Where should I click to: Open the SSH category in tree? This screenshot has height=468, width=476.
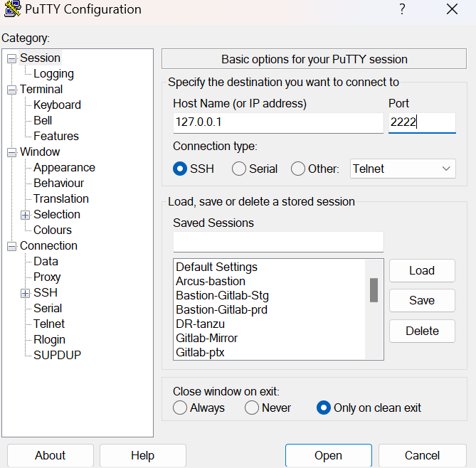(x=46, y=292)
